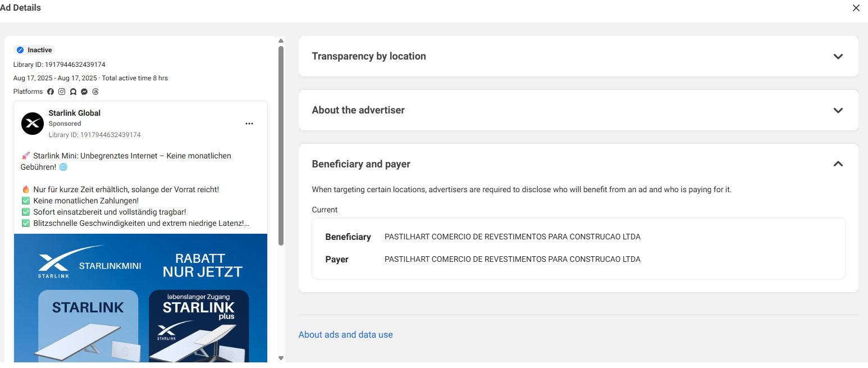868x368 pixels.
Task: Click the Starlink Global profile avatar
Action: (x=33, y=124)
